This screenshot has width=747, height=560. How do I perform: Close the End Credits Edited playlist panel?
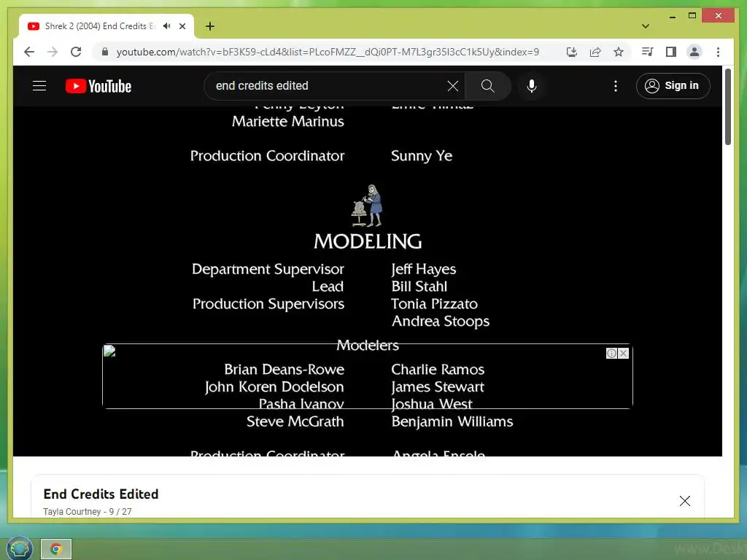pyautogui.click(x=684, y=500)
